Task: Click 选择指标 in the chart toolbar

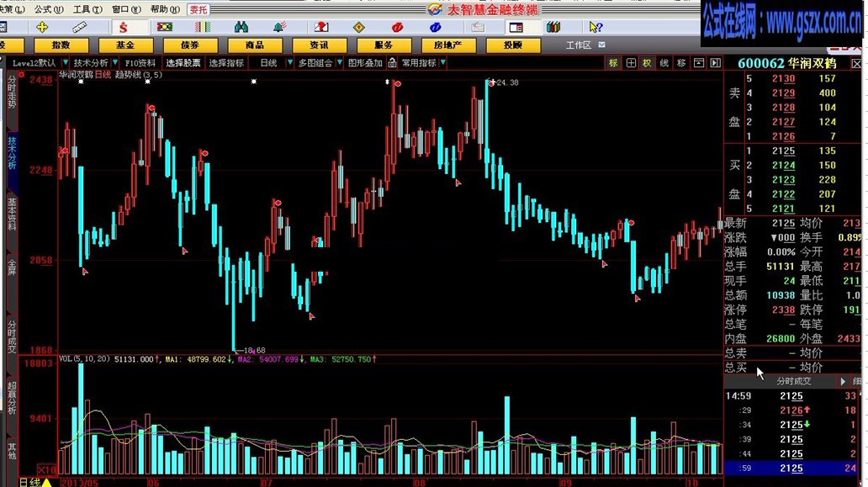Action: click(x=226, y=62)
